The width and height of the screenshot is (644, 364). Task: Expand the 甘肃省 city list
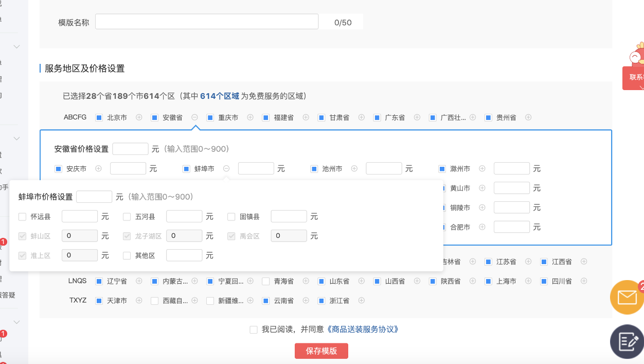pyautogui.click(x=361, y=117)
